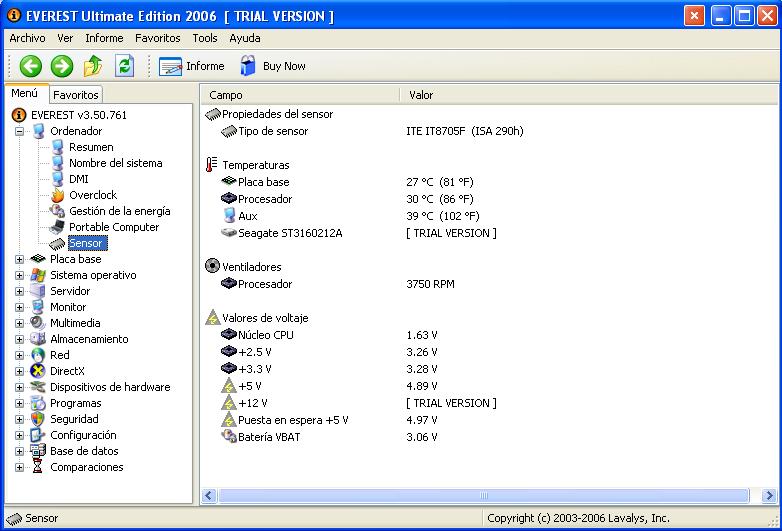This screenshot has width=782, height=531.
Task: Expand the Sistema operativo tree node
Action: (x=19, y=275)
